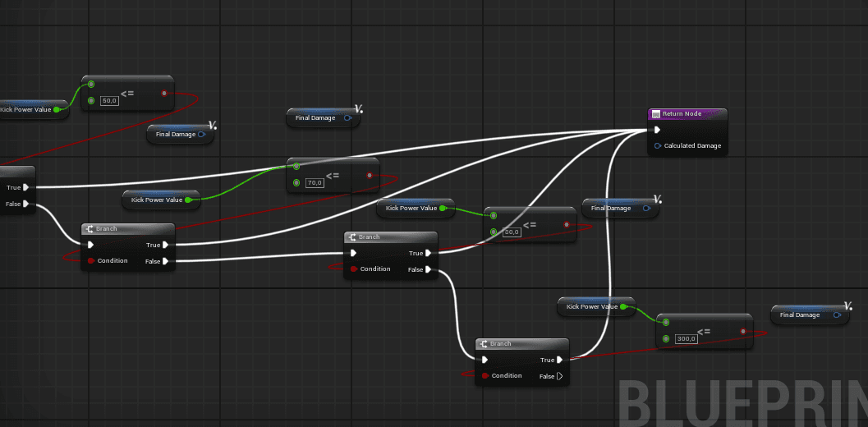
Task: Select the <= symbol on 70,0 comparison node
Action: click(333, 176)
